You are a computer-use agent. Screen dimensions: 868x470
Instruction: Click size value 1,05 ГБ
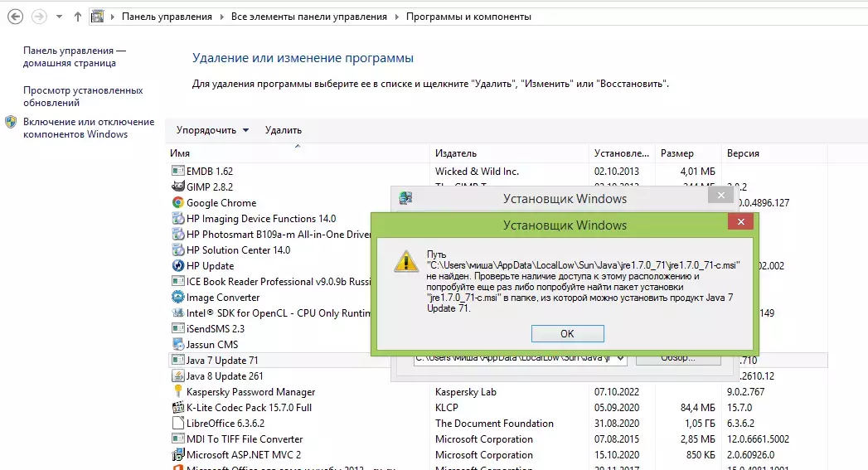coord(700,424)
